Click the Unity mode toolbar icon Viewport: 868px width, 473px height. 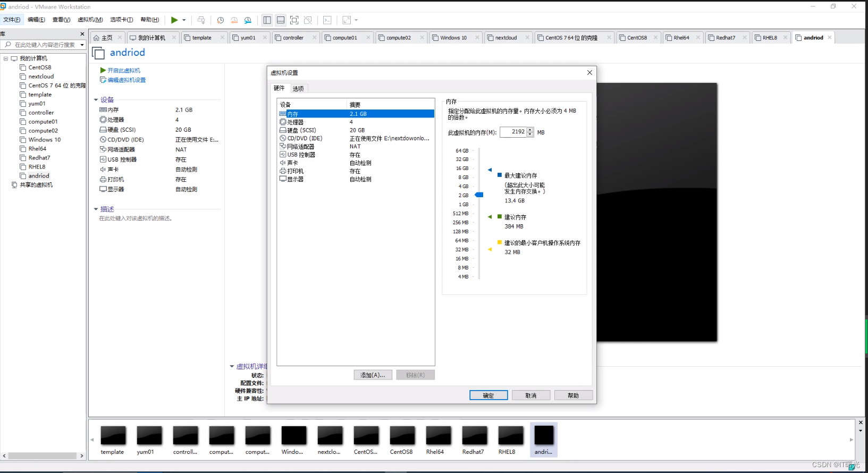point(308,20)
